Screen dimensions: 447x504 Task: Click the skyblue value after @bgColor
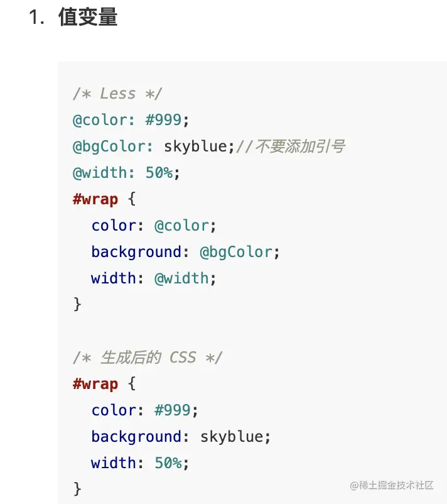click(196, 146)
